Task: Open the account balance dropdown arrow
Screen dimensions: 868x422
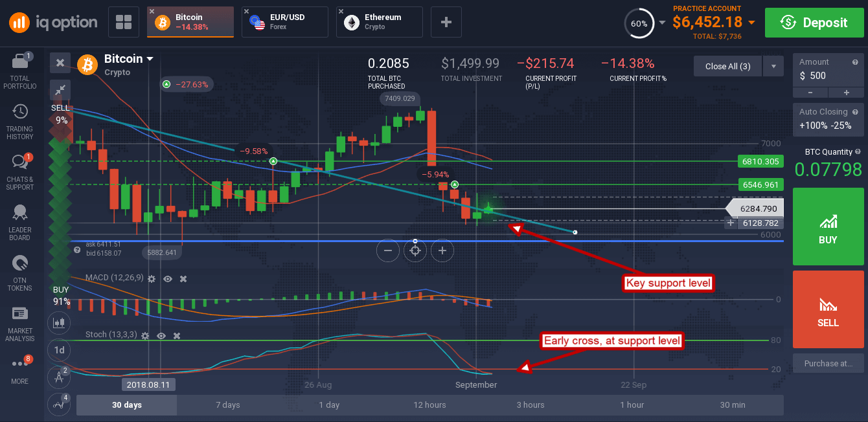Action: coord(751,23)
